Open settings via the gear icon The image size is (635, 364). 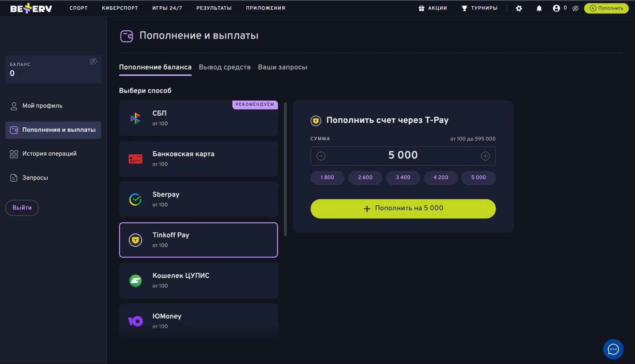519,9
